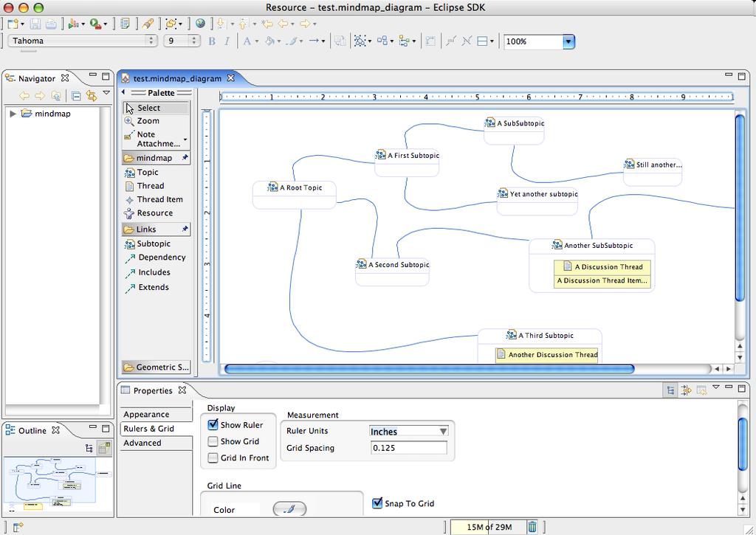Click the Font Color 'A' icon

[247, 41]
